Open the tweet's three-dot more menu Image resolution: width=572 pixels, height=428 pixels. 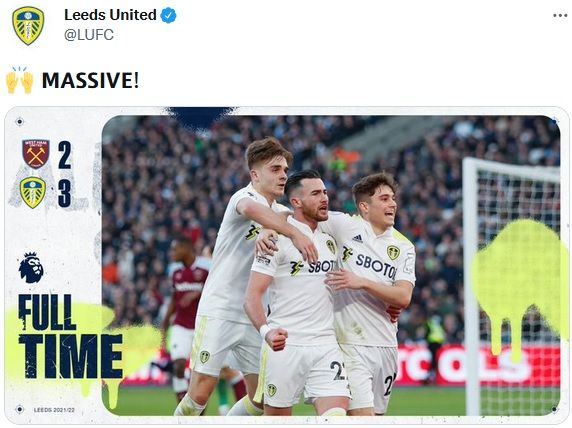point(560,15)
